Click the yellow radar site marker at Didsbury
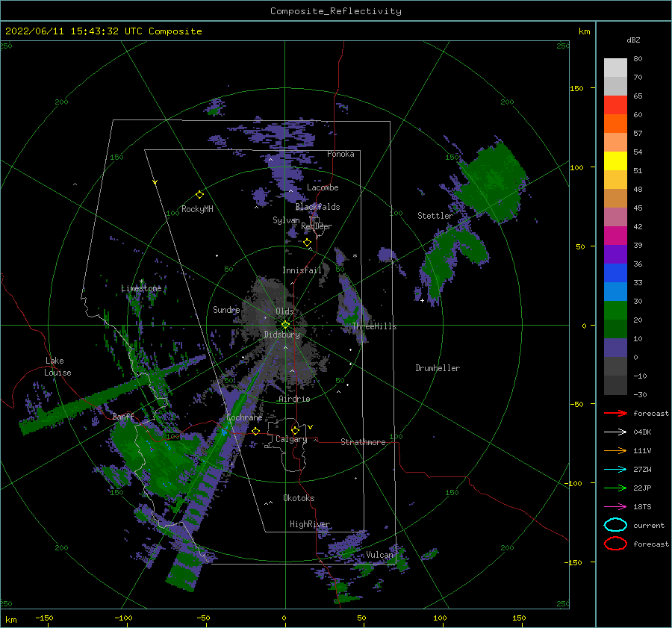The image size is (672, 628). 285,325
